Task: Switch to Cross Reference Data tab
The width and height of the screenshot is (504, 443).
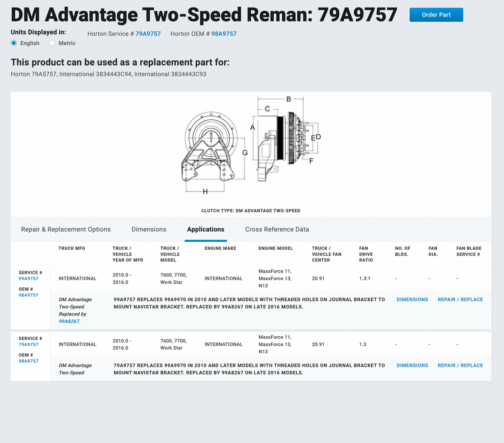Action: [277, 229]
